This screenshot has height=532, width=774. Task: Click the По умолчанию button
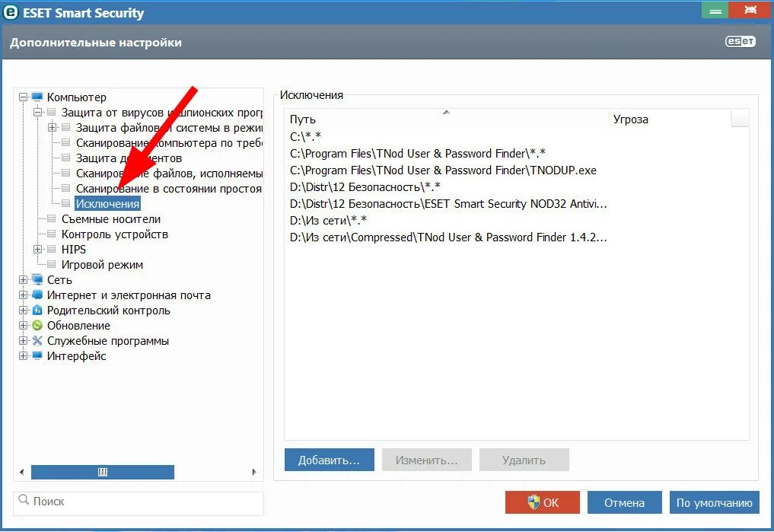click(x=715, y=502)
